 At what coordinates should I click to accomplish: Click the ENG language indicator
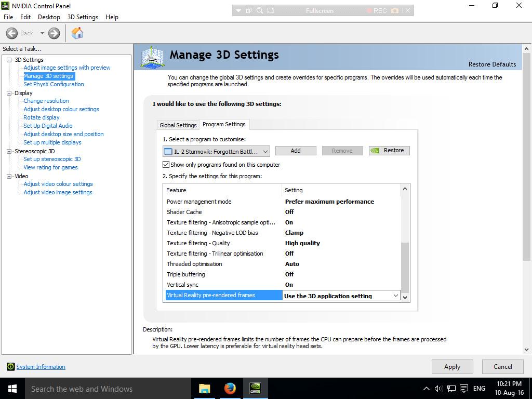click(479, 389)
